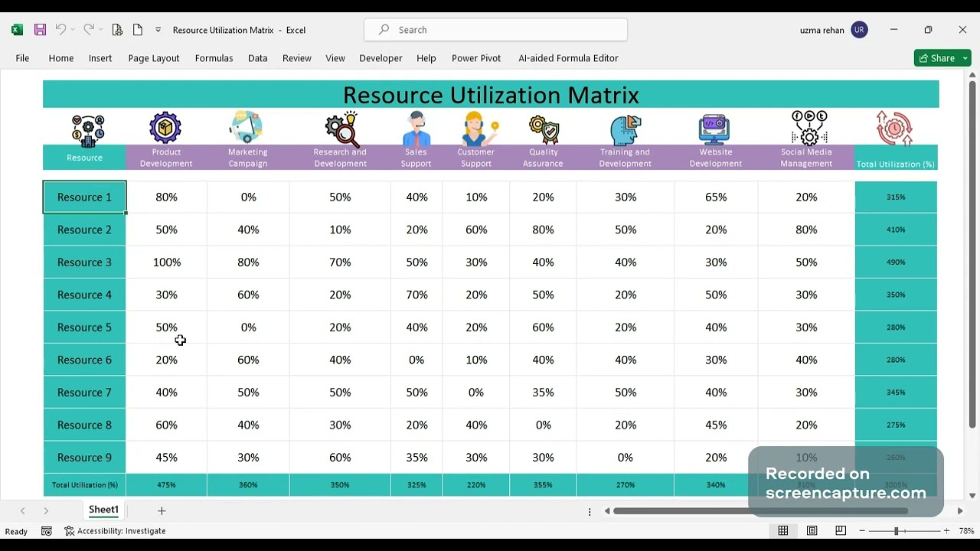Screen dimensions: 980x551
Task: Click the Product Development column header
Action: [166, 158]
